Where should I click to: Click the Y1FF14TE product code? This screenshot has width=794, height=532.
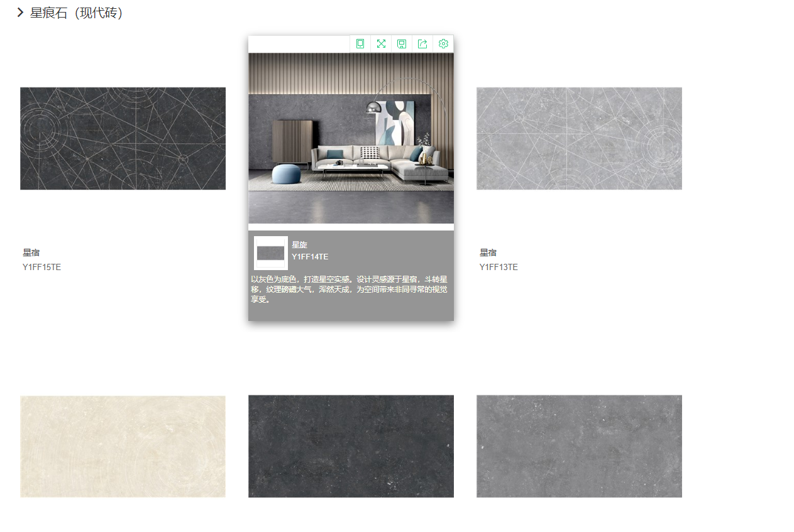point(310,257)
